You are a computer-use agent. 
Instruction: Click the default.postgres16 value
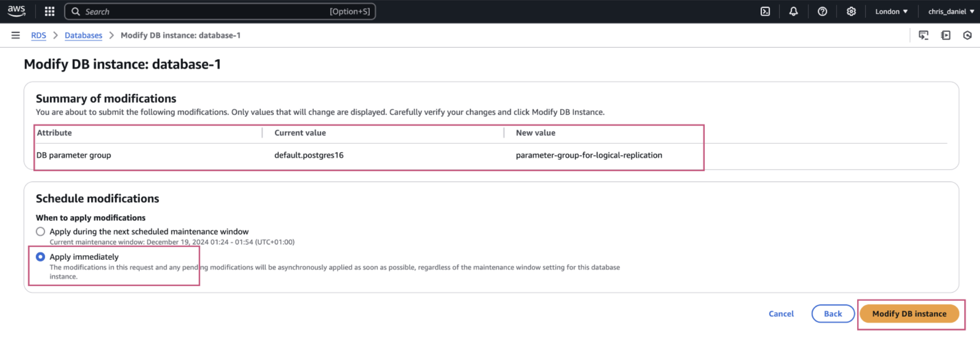(x=309, y=155)
